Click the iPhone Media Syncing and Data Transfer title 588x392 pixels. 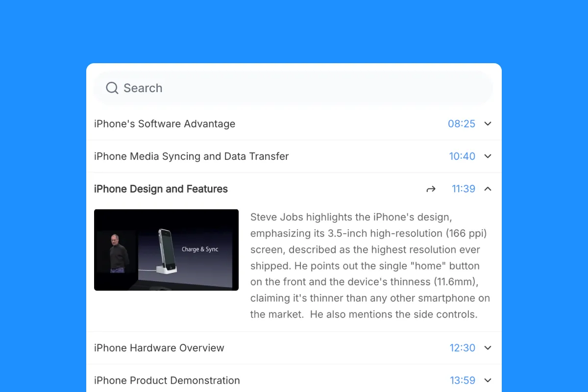pos(191,156)
